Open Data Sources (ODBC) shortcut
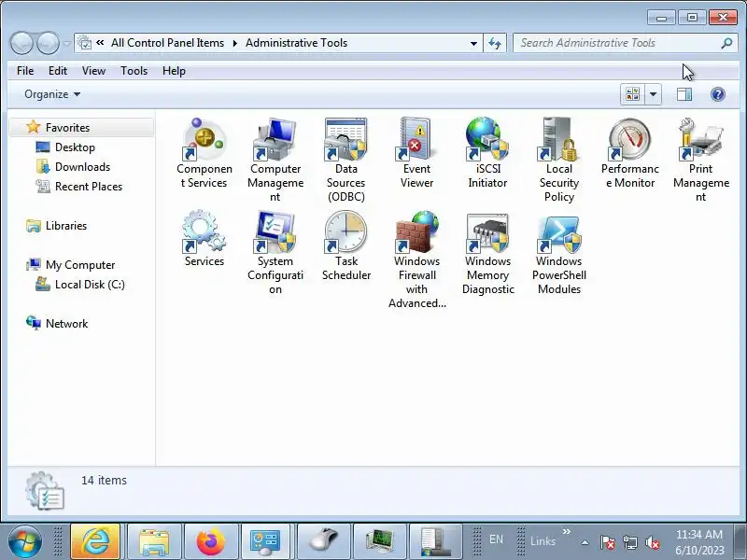 345,160
